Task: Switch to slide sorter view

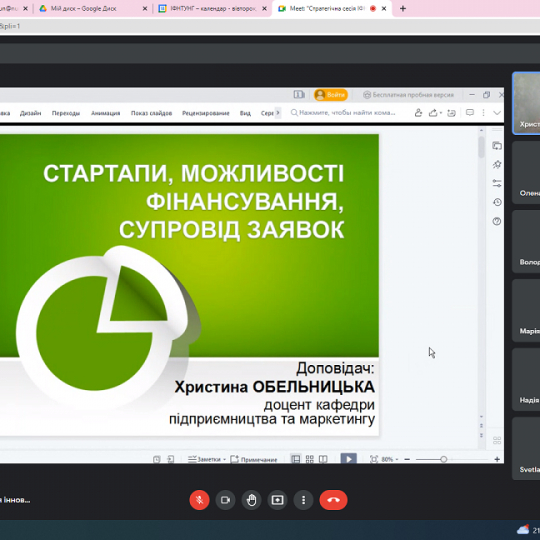Action: 310,459
